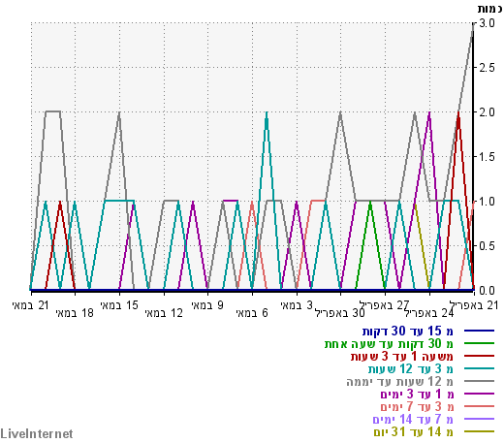Click the y-axis value 1.0
The height and width of the screenshot is (443, 504).
[487, 202]
